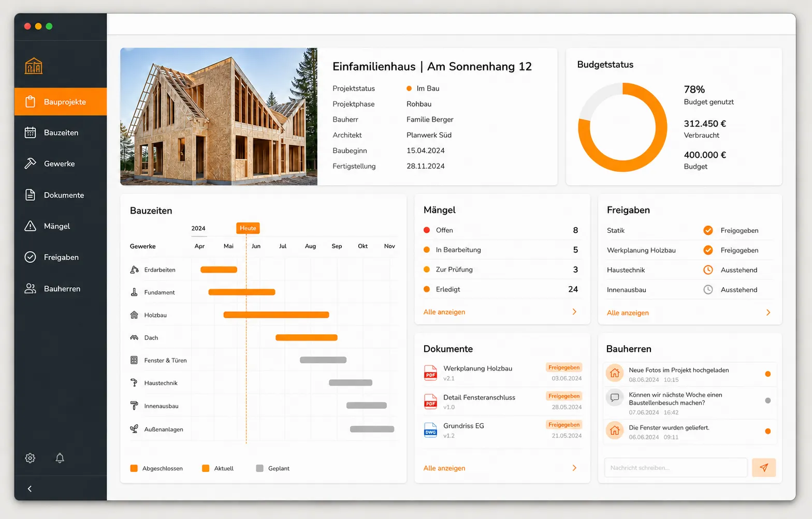Open Freigaben in the sidebar navigation
Viewport: 812px width, 519px height.
(61, 257)
